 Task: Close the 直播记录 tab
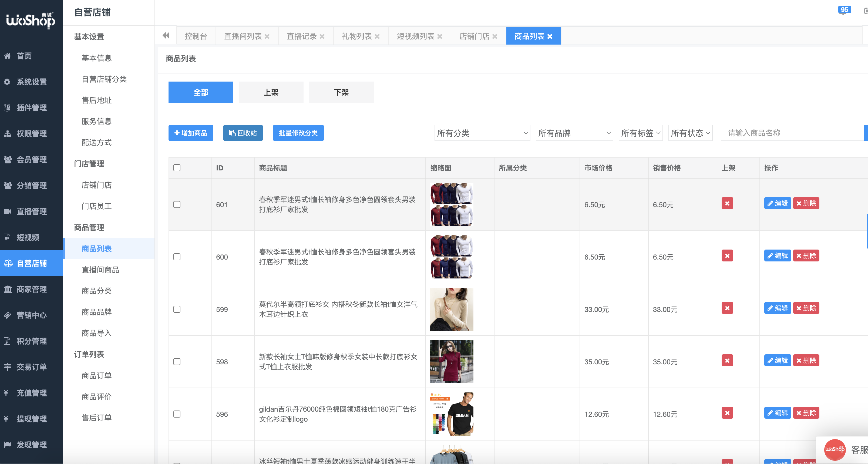pyautogui.click(x=322, y=36)
